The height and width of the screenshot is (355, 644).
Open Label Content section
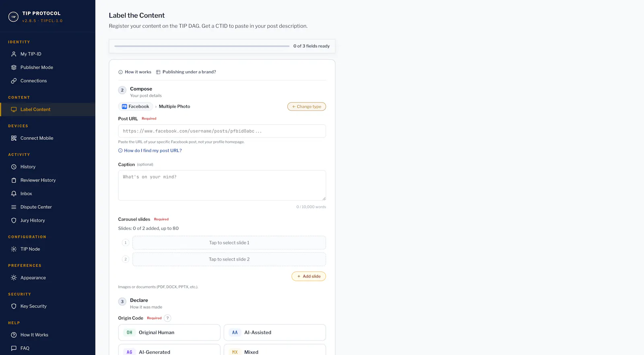pos(47,109)
